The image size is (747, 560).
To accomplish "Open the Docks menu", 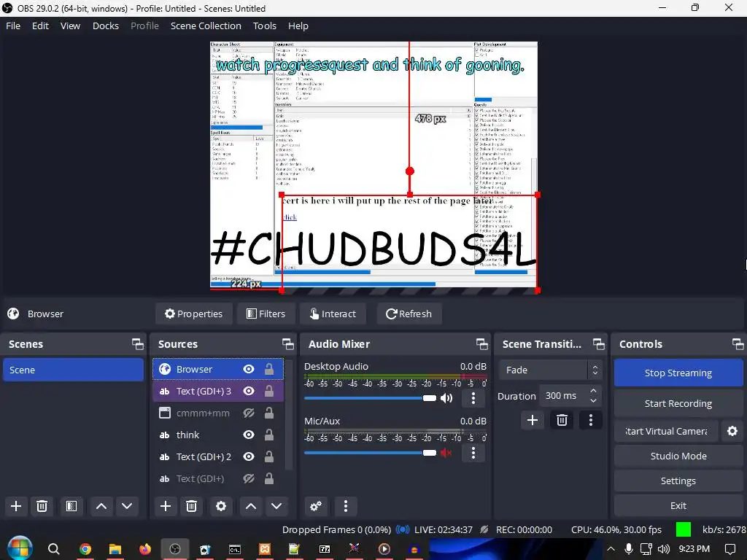I will click(106, 26).
